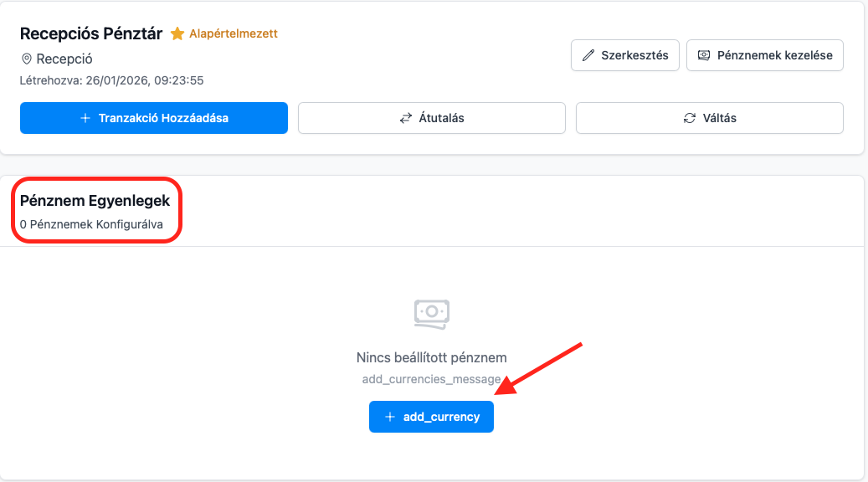The width and height of the screenshot is (868, 482).
Task: Click the Nincs beállított pénznem message
Action: (432, 358)
